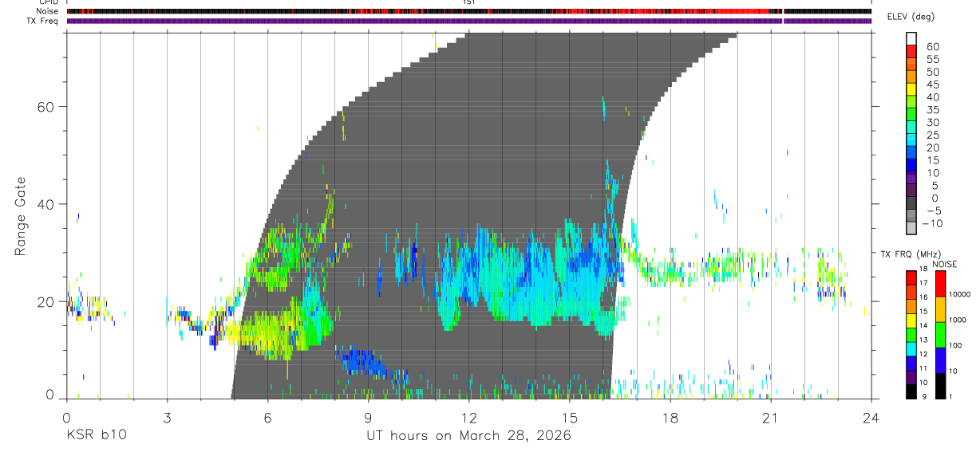This screenshot has height=452, width=980.
Task: Click the x-axis tick label '12'
Action: tap(468, 418)
